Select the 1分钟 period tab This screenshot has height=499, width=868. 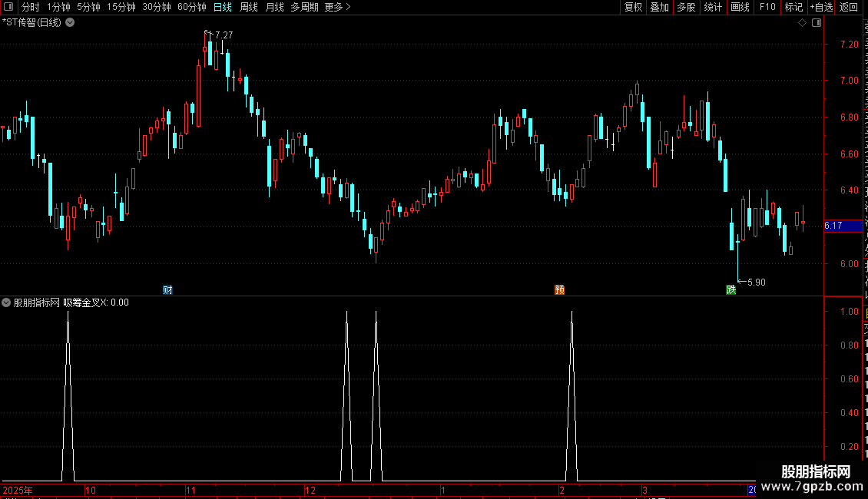coord(58,7)
